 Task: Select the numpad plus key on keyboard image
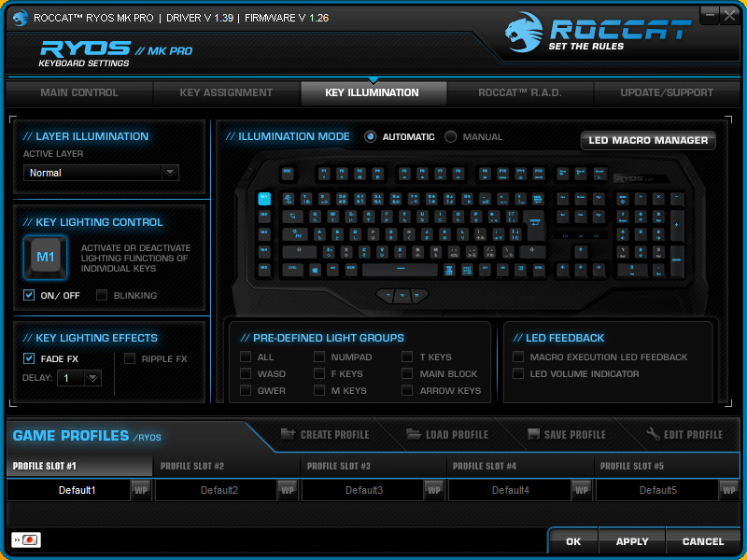676,225
